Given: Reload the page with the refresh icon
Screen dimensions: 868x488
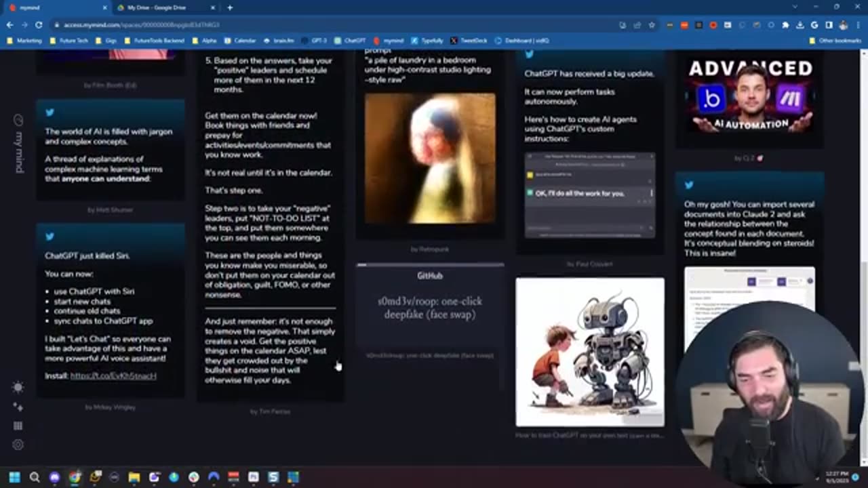Looking at the screenshot, I should [39, 25].
